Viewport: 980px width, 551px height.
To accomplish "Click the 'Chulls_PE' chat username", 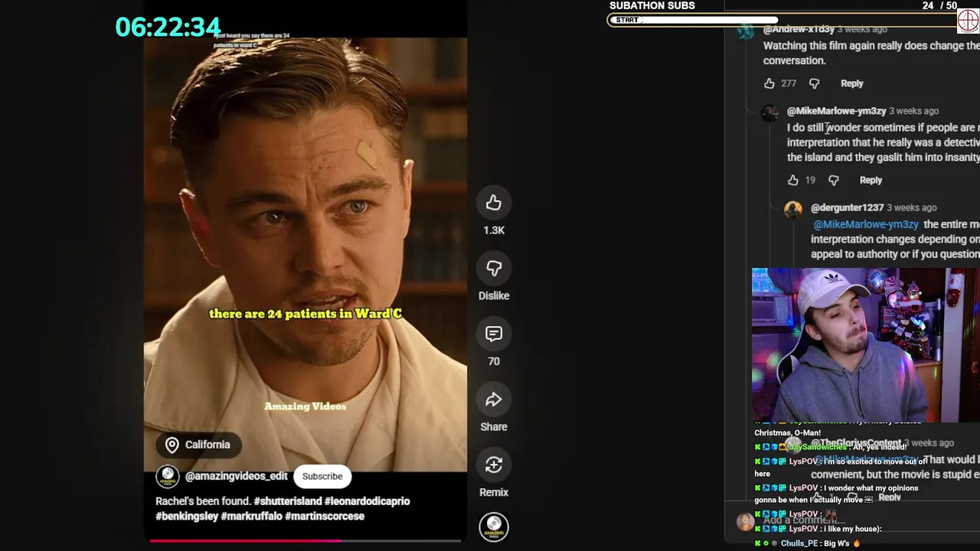I will click(799, 543).
